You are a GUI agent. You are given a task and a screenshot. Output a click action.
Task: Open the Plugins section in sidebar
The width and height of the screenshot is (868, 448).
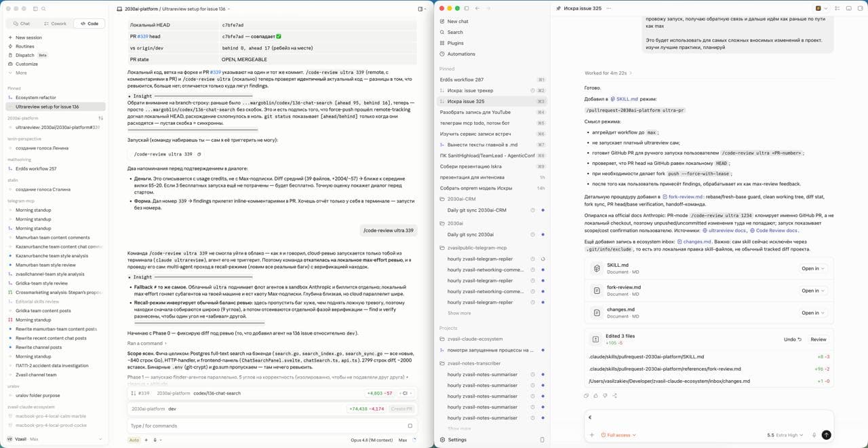point(456,43)
